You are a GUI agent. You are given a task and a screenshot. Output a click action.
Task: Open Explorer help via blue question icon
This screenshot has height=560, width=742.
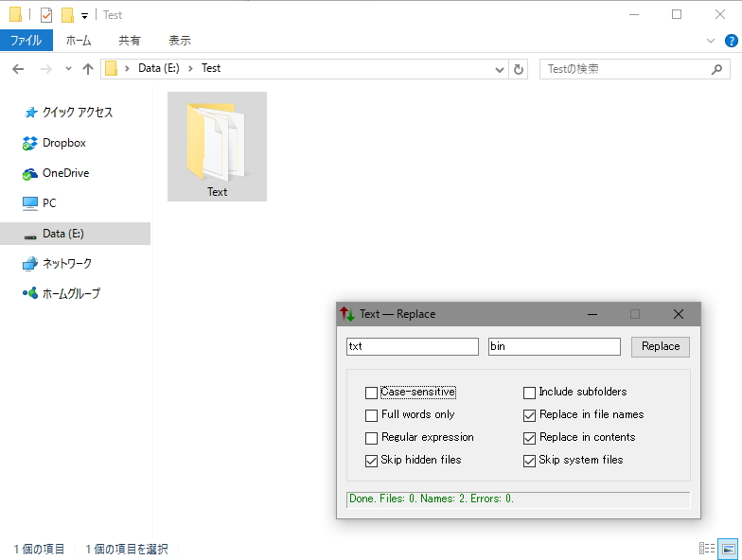731,41
